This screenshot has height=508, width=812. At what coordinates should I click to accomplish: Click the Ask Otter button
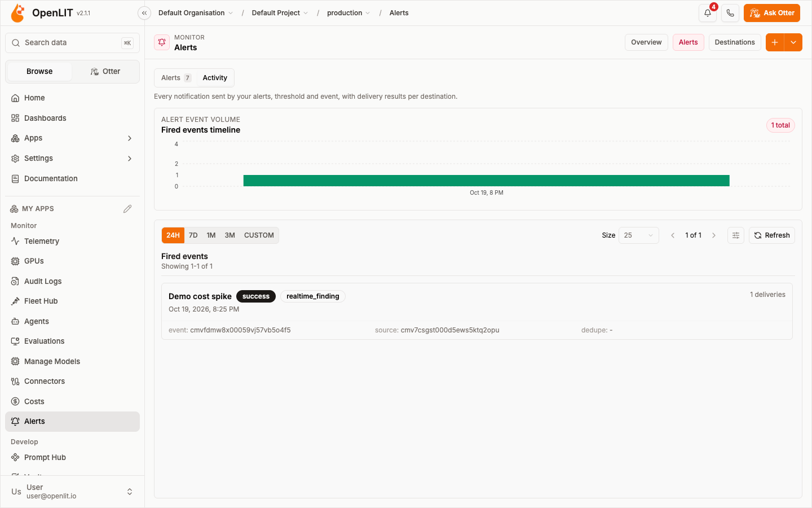click(772, 13)
